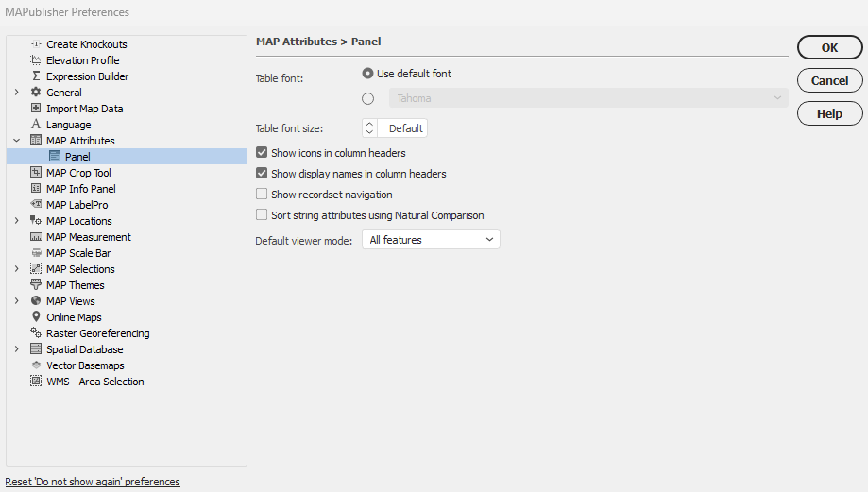
Task: Click the MAP Attributes table icon
Action: 36,140
